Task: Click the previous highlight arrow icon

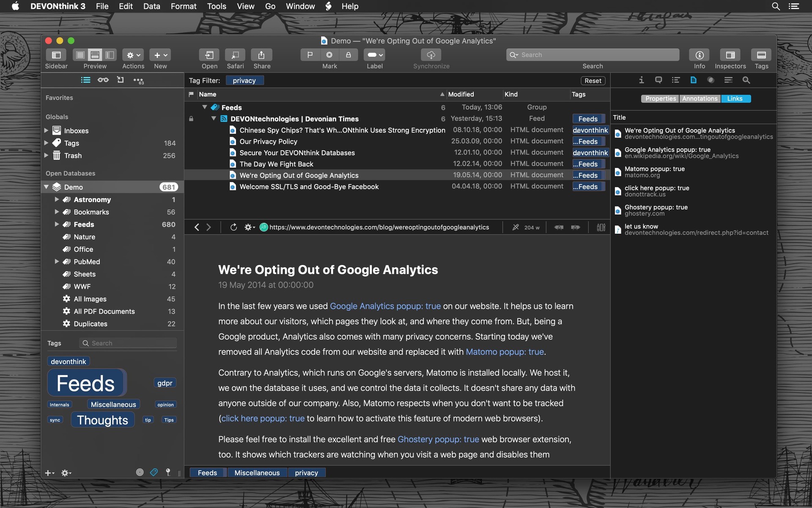Action: coord(559,227)
